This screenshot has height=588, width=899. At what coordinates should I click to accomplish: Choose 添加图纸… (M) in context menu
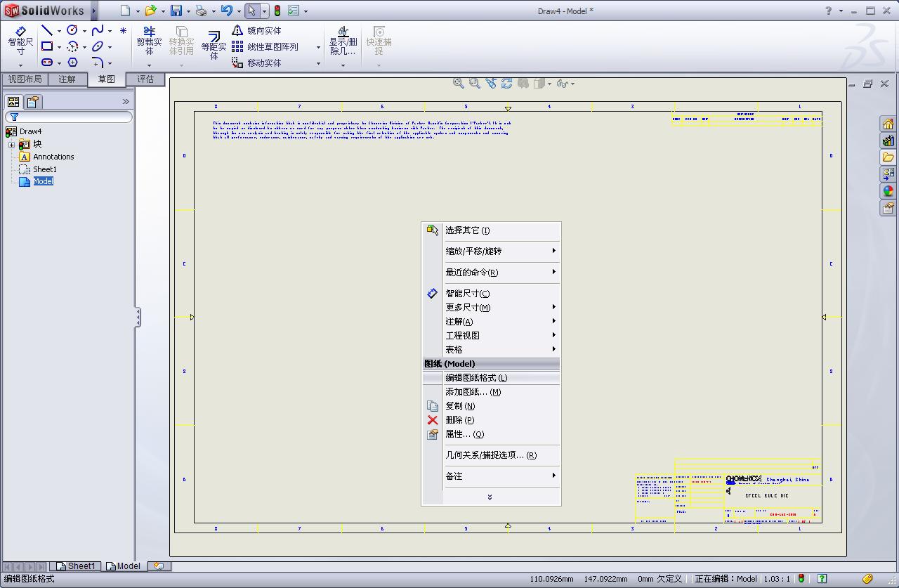tap(491, 391)
